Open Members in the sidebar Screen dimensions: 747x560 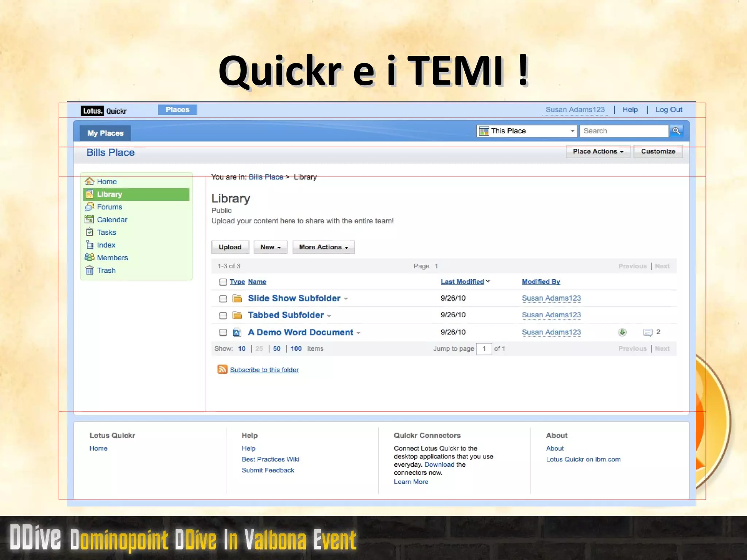coord(112,257)
